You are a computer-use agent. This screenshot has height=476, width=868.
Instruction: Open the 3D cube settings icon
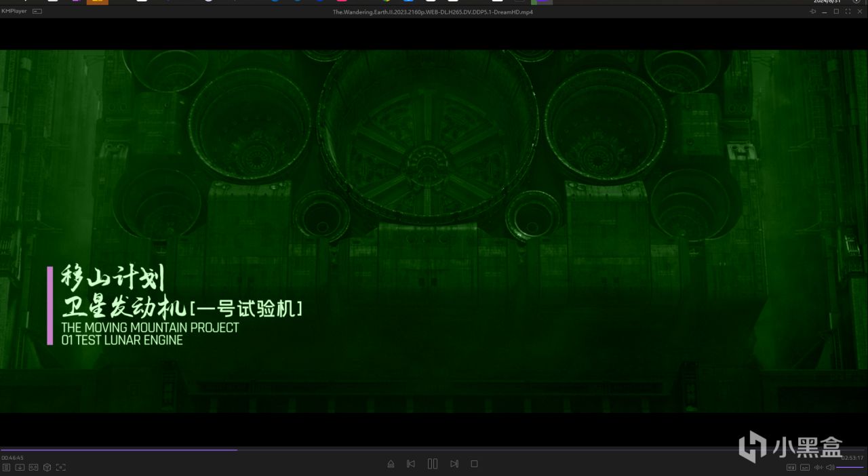tap(47, 467)
